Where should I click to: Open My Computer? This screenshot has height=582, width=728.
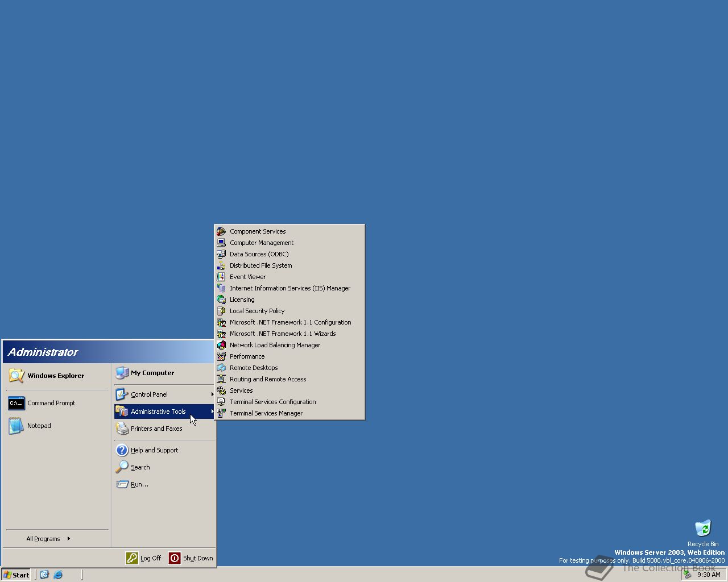(164, 373)
